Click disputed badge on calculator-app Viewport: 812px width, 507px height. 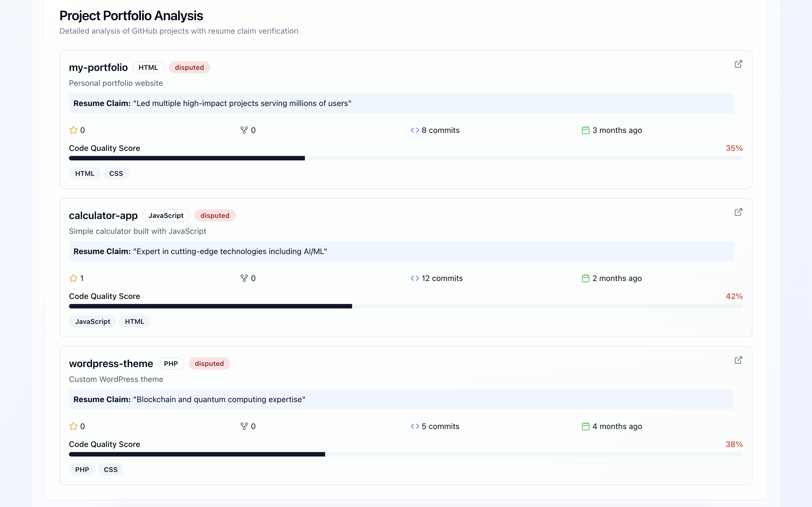tap(215, 216)
